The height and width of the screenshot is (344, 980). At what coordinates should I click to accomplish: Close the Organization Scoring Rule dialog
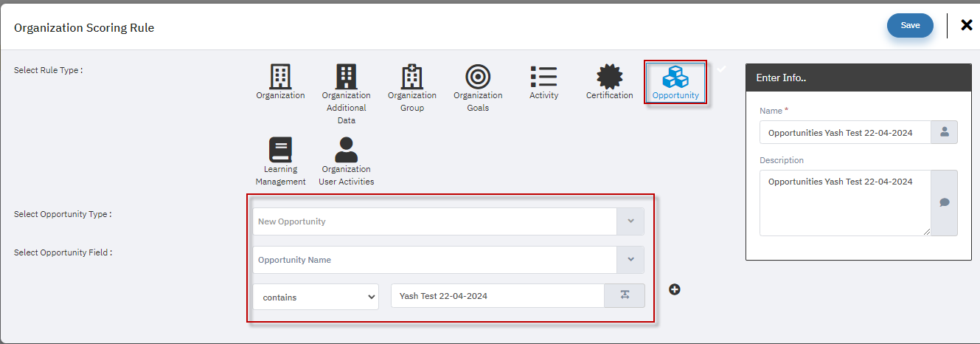(x=967, y=25)
